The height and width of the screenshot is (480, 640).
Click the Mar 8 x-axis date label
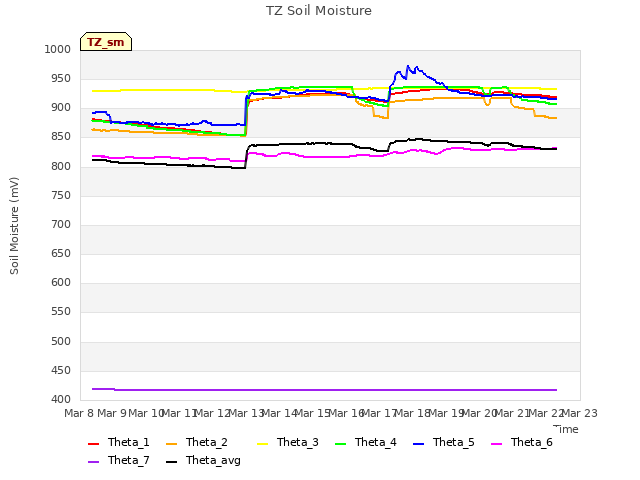79,413
